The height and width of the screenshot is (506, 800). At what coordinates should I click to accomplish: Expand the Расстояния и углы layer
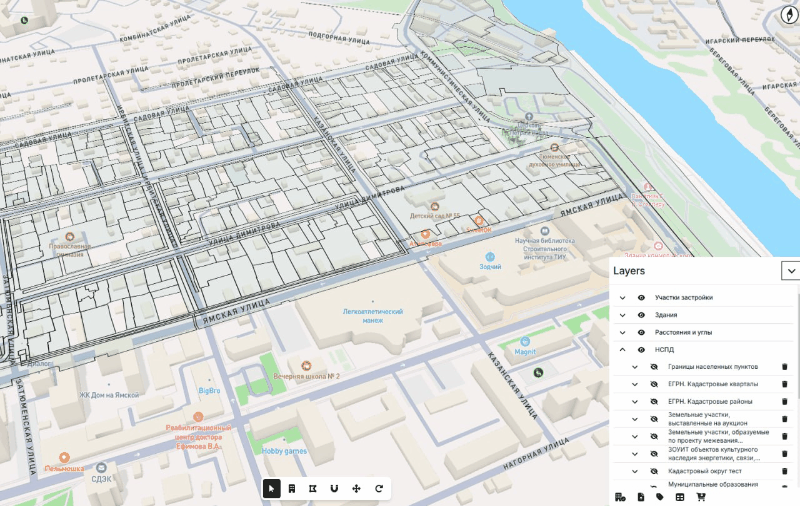pos(622,332)
